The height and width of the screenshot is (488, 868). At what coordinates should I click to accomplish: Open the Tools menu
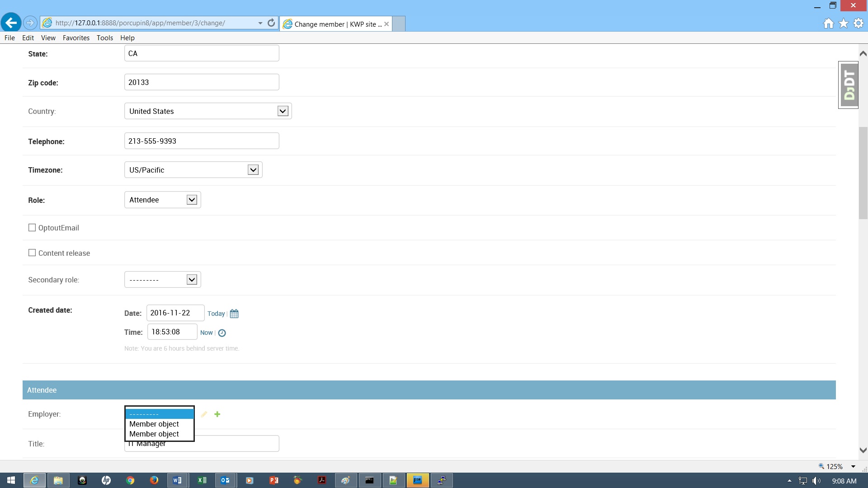point(104,38)
